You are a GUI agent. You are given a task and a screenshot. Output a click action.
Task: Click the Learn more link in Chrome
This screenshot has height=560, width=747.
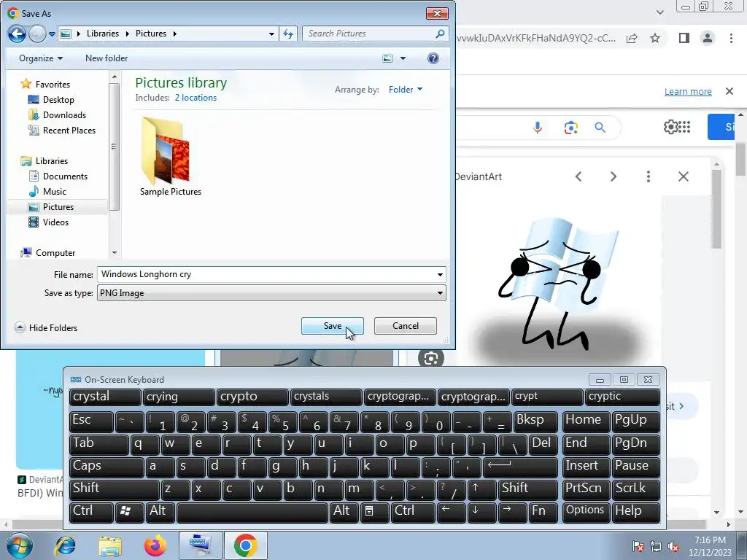click(688, 91)
